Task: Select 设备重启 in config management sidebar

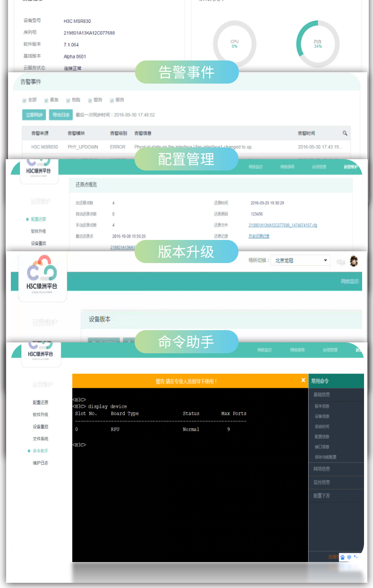Action: [x=39, y=243]
